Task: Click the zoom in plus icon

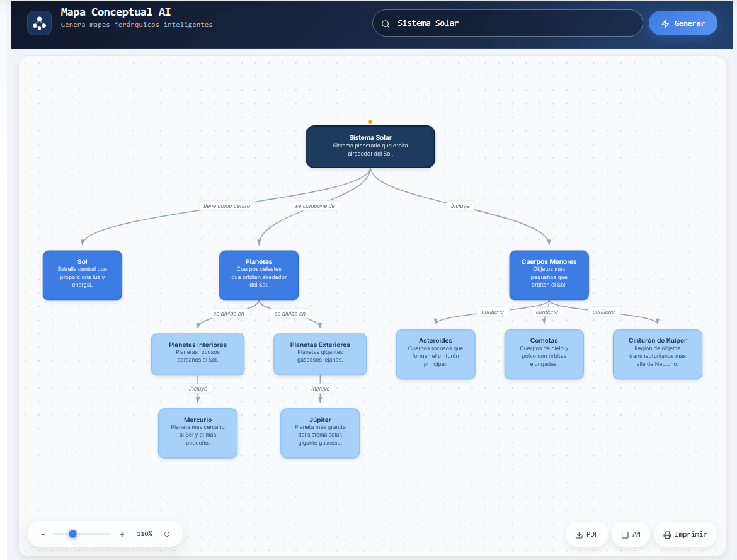Action: [x=122, y=534]
